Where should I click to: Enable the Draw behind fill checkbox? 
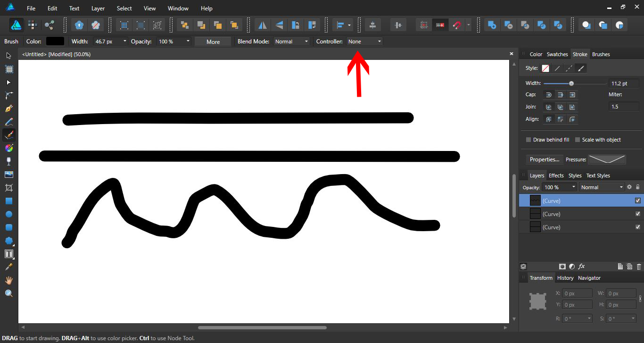pos(528,140)
